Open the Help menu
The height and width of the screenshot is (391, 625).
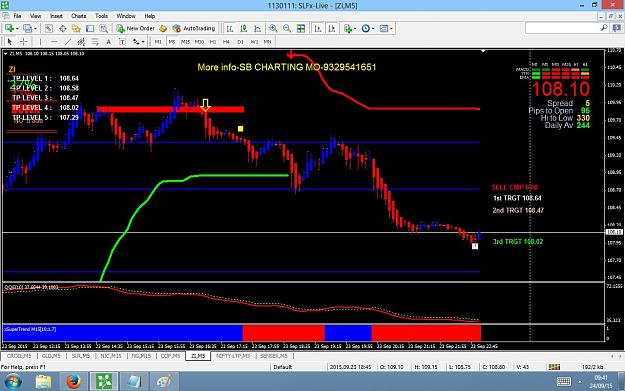pos(149,16)
